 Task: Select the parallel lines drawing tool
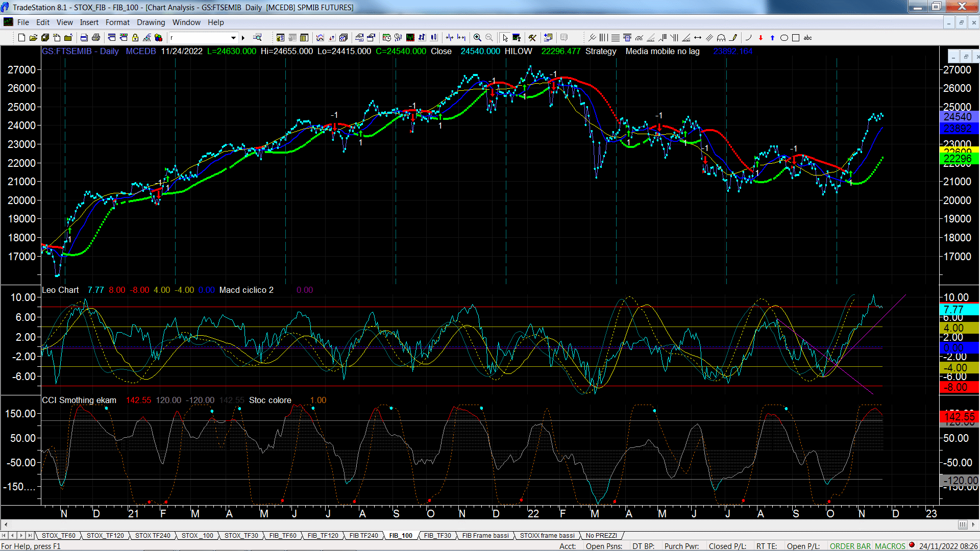(709, 38)
